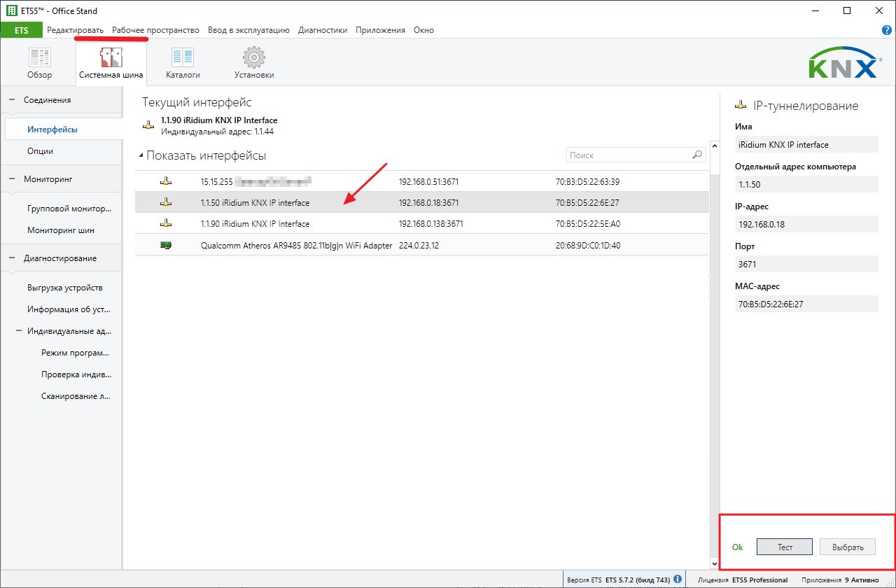Collapse the Показать интерфейсы list
The image size is (896, 588).
click(x=141, y=156)
